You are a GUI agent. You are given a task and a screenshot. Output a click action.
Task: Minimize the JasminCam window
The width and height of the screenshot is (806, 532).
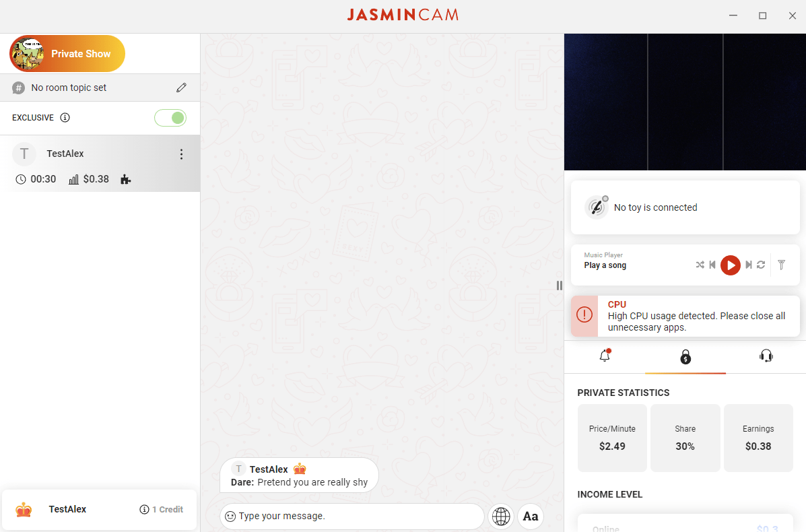[733, 15]
